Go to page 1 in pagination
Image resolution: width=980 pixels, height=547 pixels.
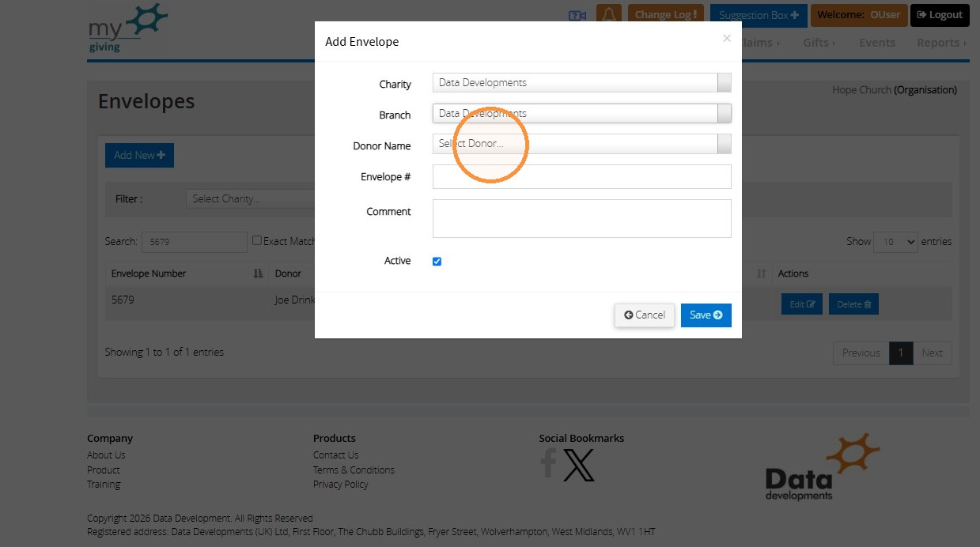(x=900, y=353)
